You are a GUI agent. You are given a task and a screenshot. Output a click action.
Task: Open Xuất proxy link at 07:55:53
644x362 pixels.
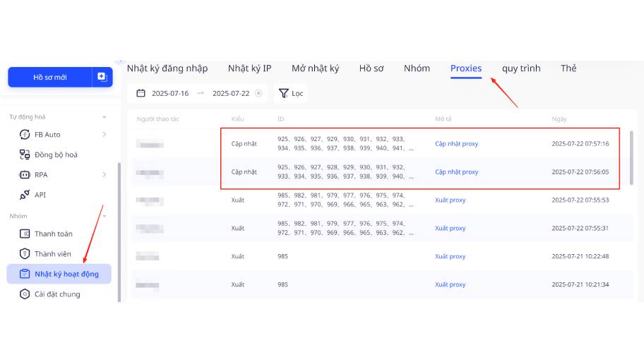450,200
